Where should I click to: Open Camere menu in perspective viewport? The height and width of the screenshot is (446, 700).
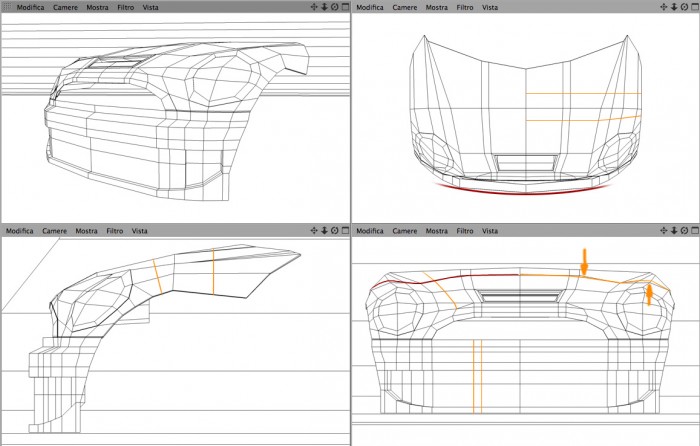point(65,8)
